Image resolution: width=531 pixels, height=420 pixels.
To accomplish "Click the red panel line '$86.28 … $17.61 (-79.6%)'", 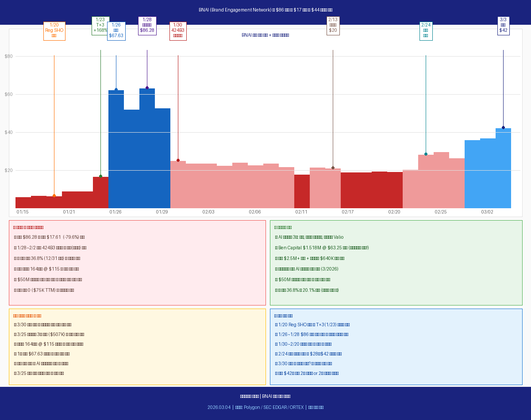I will pyautogui.click(x=49, y=237).
